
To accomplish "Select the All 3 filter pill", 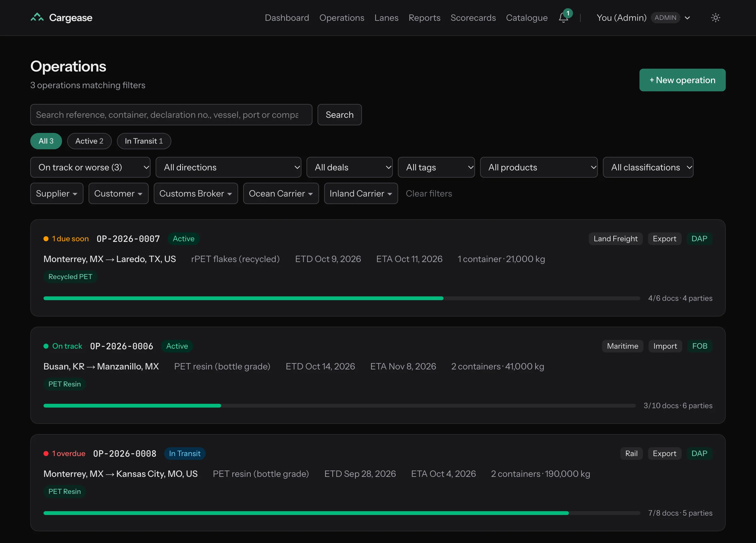I will [46, 141].
